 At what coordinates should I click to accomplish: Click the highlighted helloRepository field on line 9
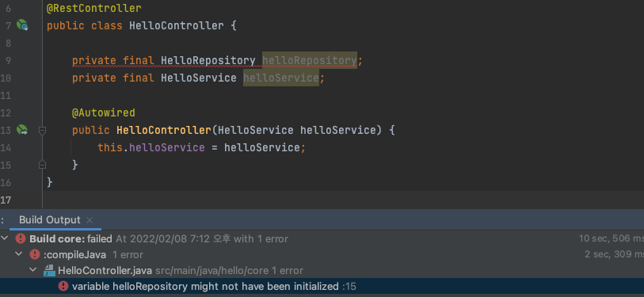pyautogui.click(x=310, y=60)
